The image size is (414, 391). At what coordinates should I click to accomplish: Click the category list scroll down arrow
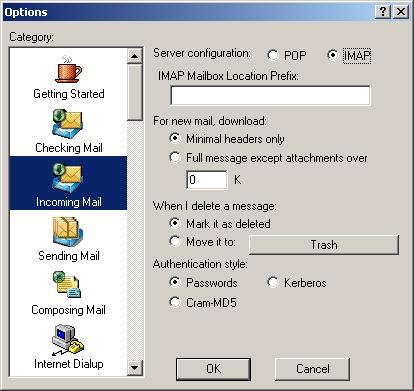[x=135, y=368]
